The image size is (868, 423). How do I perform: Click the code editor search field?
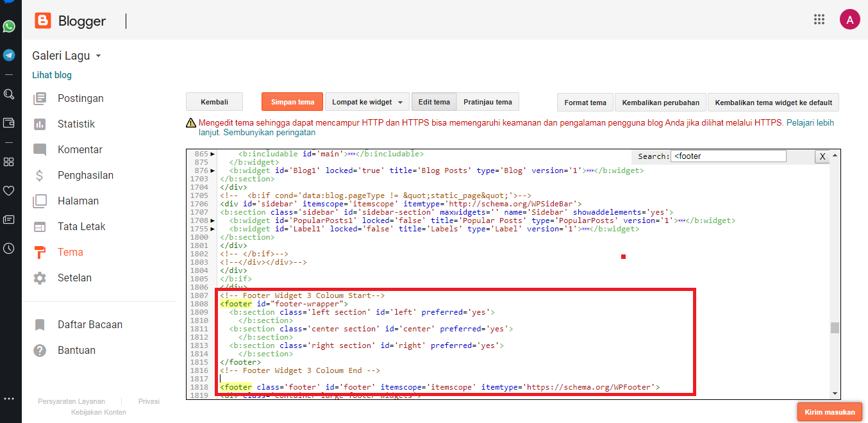click(x=728, y=156)
